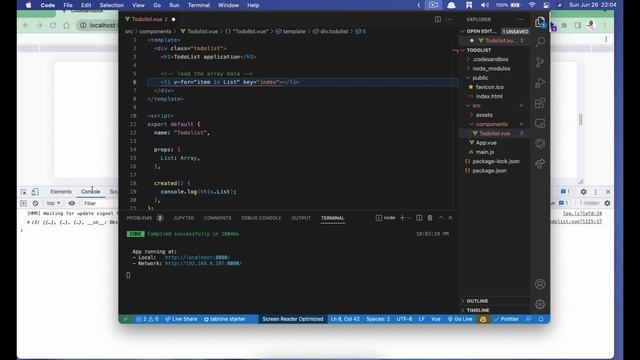Open the Explorer view in the activity bar

[540, 22]
